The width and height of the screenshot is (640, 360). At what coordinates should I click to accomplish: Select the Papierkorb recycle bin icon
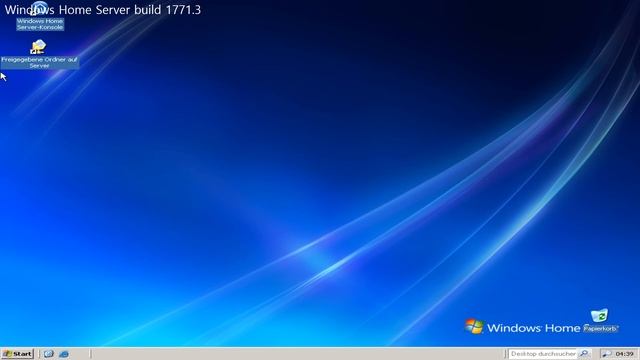[x=599, y=315]
